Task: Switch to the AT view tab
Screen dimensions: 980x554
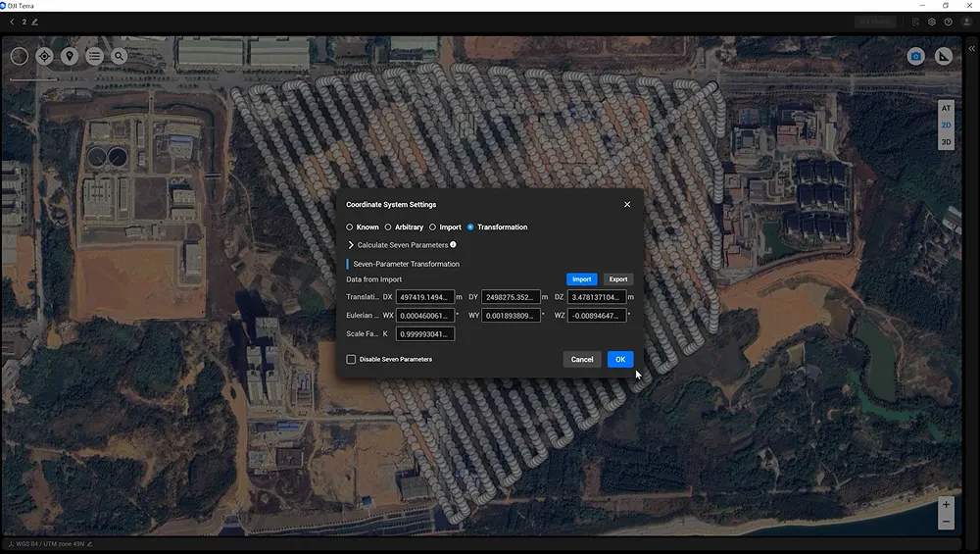Action: coord(946,108)
